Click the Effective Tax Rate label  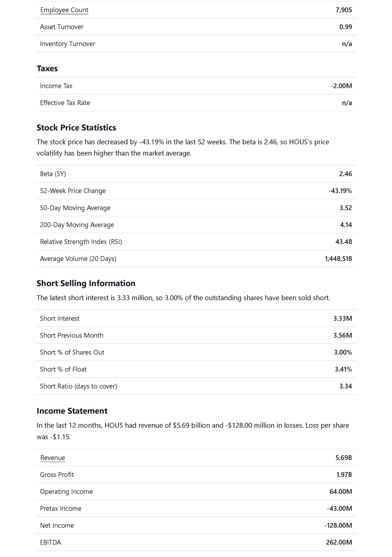(65, 103)
